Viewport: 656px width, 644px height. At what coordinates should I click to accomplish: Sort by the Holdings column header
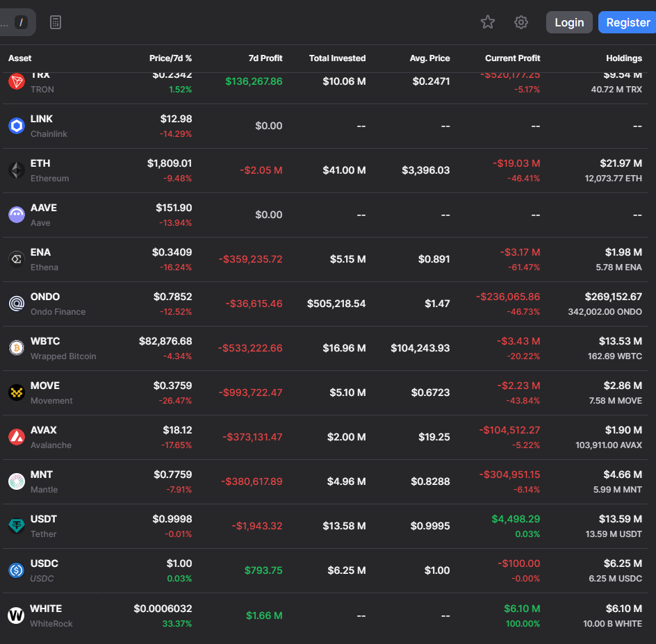click(x=623, y=58)
